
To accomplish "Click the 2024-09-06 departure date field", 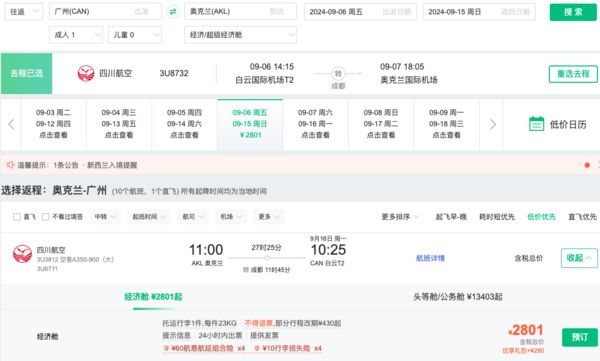I will point(360,12).
